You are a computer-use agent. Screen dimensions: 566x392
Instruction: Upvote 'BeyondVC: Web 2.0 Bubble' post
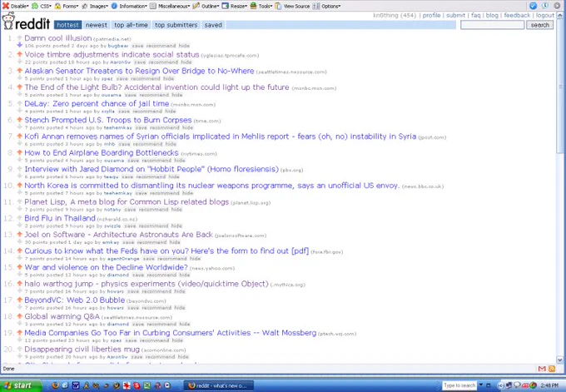click(x=19, y=300)
